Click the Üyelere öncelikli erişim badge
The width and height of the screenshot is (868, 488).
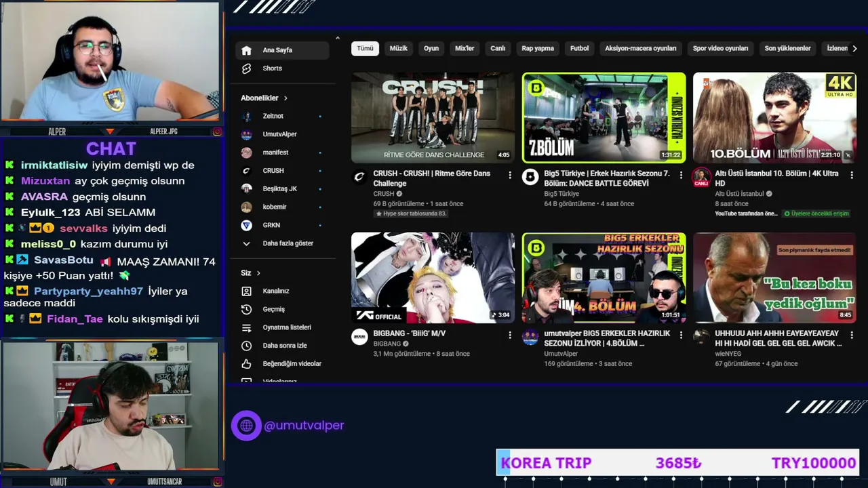[816, 213]
